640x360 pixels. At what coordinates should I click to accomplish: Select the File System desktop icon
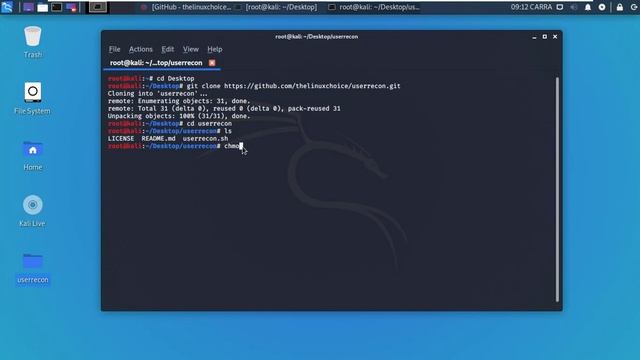click(x=33, y=98)
